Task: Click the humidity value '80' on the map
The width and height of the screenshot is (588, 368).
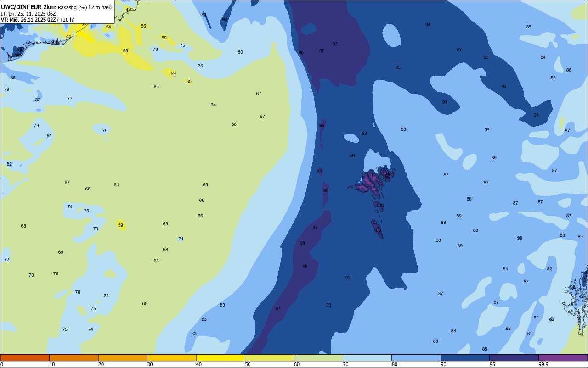Action: pos(240,52)
